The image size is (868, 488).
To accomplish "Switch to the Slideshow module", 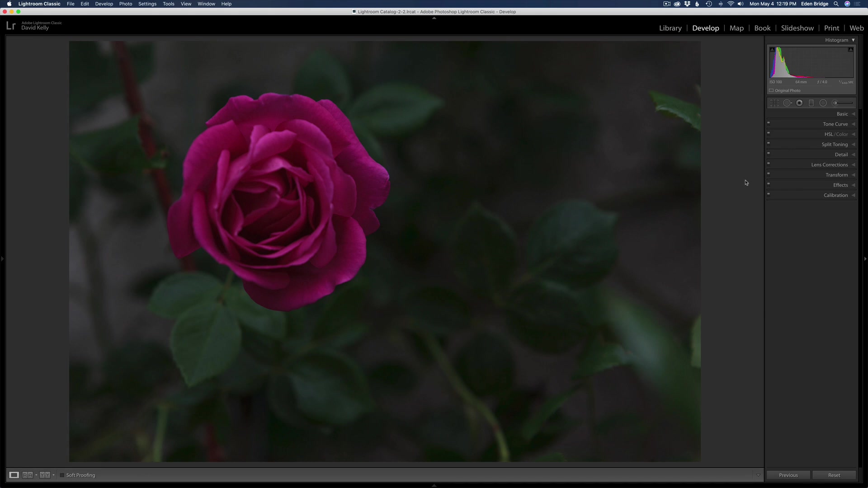I will [797, 28].
